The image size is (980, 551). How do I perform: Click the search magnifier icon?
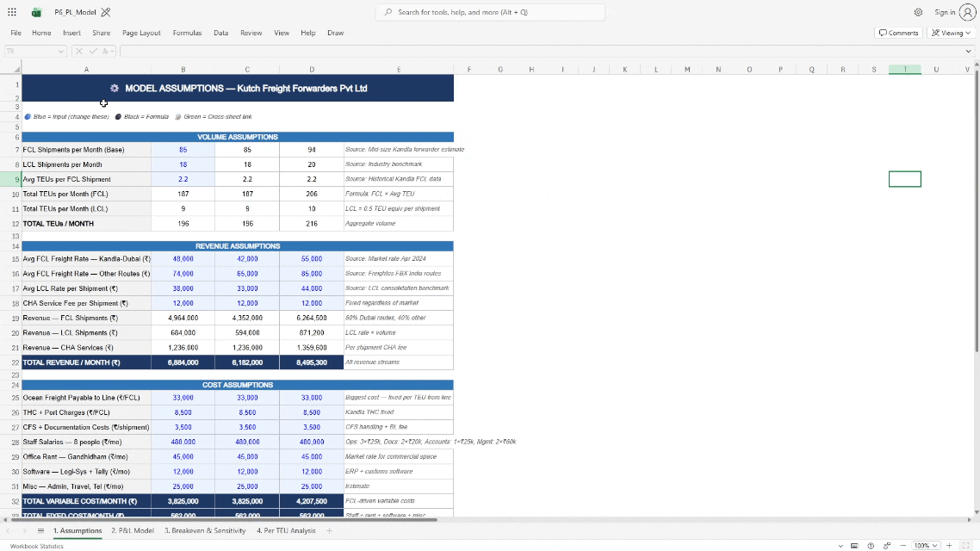click(388, 12)
